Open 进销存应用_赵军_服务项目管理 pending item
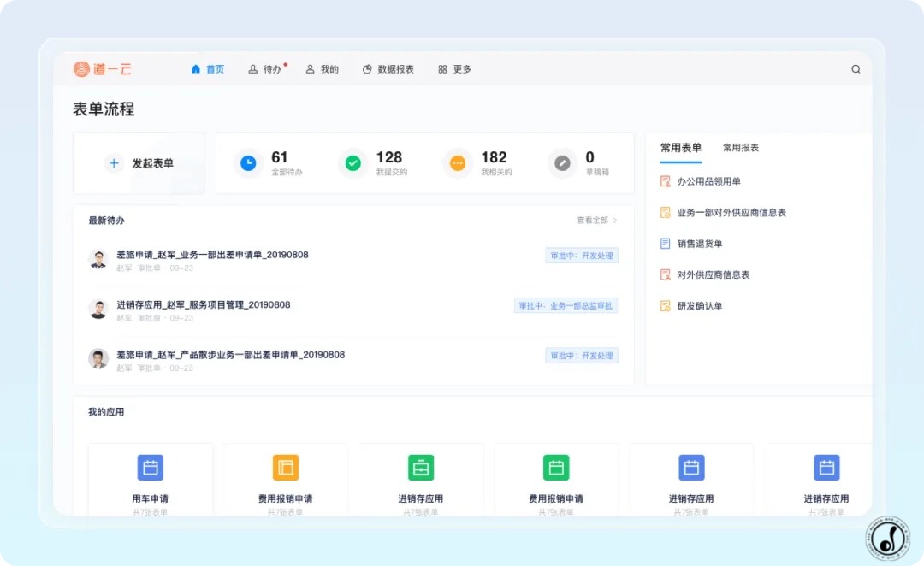The image size is (924, 566). [204, 305]
